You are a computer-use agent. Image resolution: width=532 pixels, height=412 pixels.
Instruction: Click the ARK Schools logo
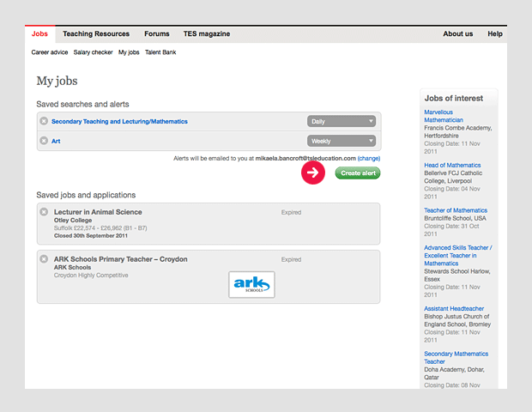click(251, 284)
